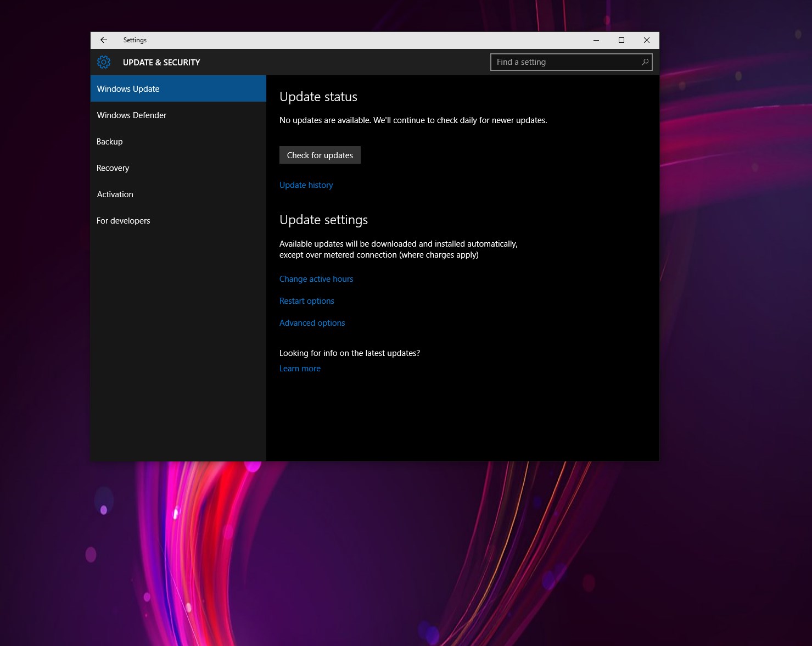Open the For developers section
This screenshot has width=812, height=646.
[x=124, y=221]
